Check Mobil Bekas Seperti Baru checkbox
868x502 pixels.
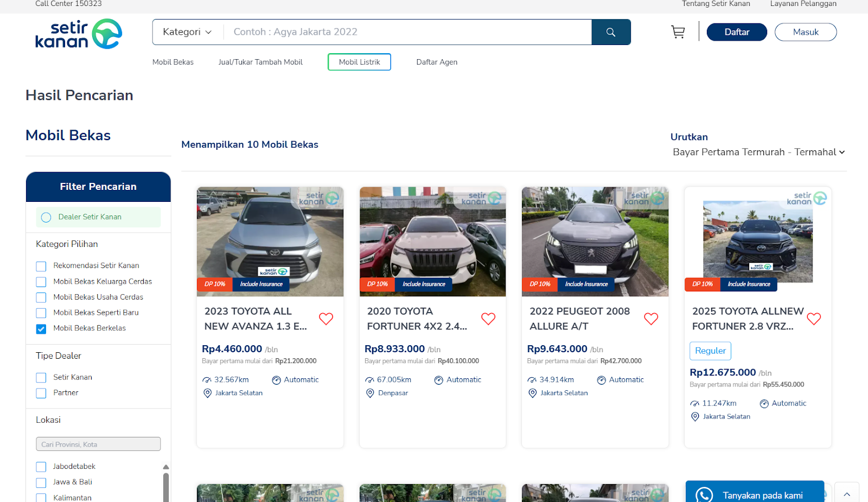click(x=41, y=313)
